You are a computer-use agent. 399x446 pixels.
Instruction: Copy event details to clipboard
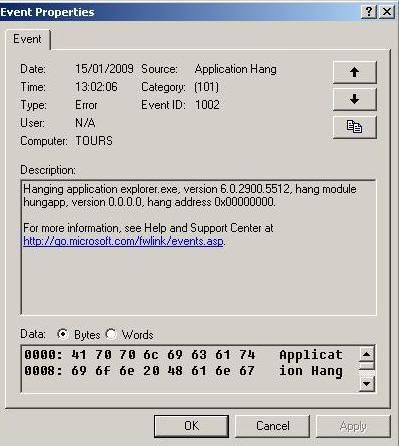coord(355,127)
